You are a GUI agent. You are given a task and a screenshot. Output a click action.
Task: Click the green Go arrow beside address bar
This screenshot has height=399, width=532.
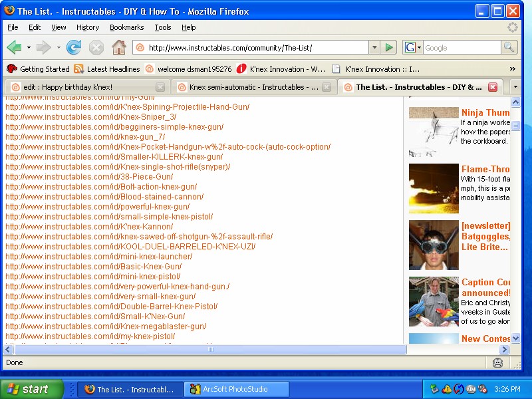pyautogui.click(x=390, y=47)
